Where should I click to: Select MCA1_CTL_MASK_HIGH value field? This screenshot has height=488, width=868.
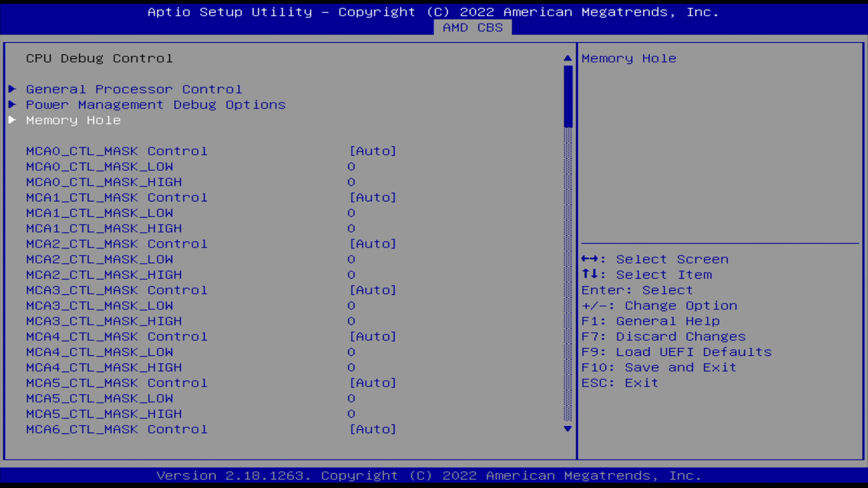pyautogui.click(x=351, y=229)
